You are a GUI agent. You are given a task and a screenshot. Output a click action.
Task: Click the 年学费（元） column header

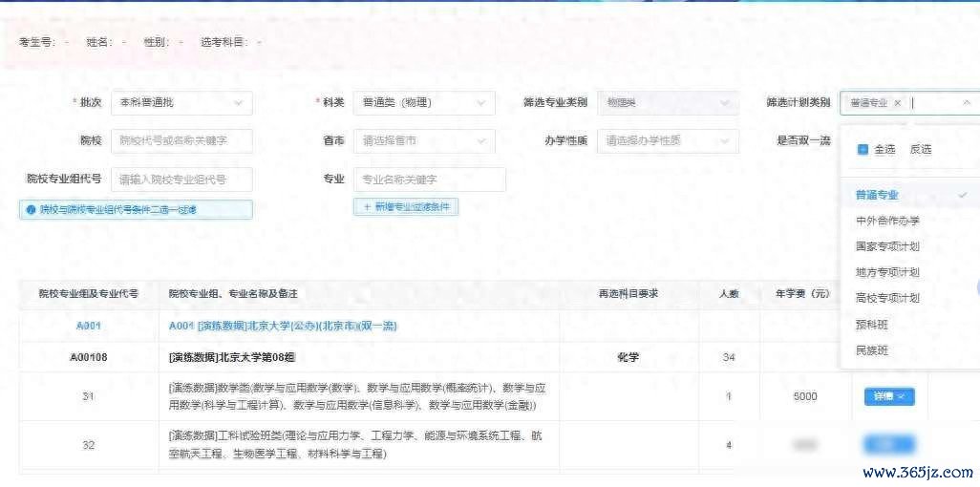[803, 292]
